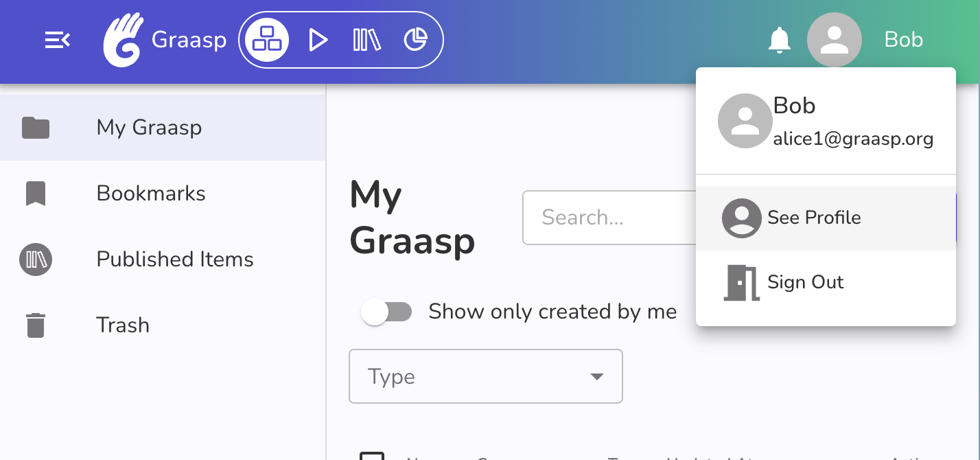Click the Bookmarks ribbon icon in sidebar
The image size is (980, 460).
point(36,193)
